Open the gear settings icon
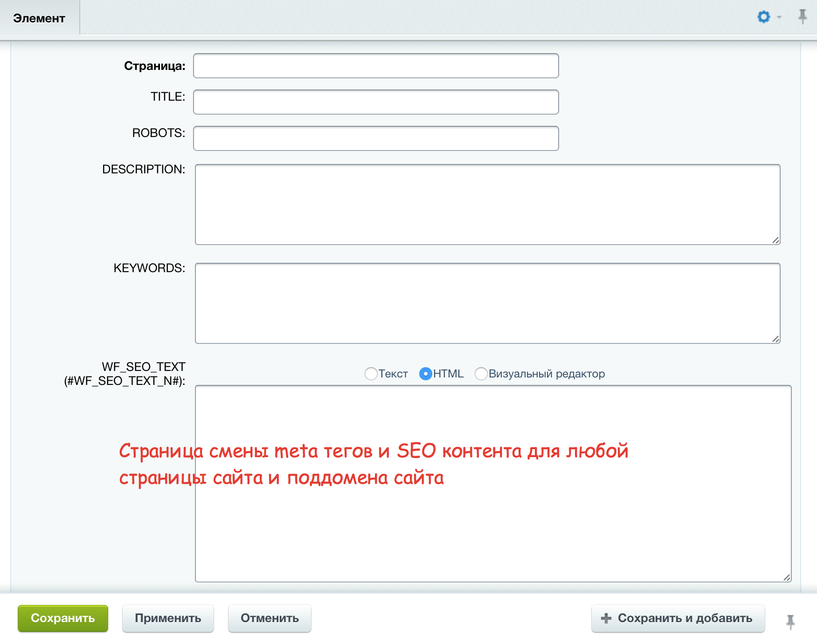 [x=763, y=17]
